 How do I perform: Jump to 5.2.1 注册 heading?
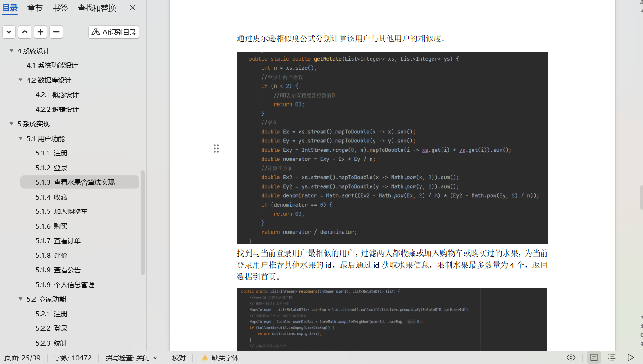point(51,314)
